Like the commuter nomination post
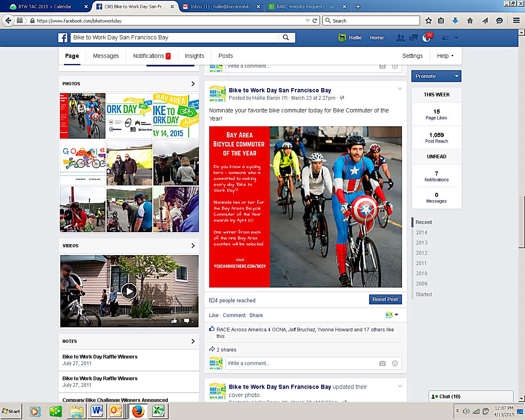 click(214, 315)
